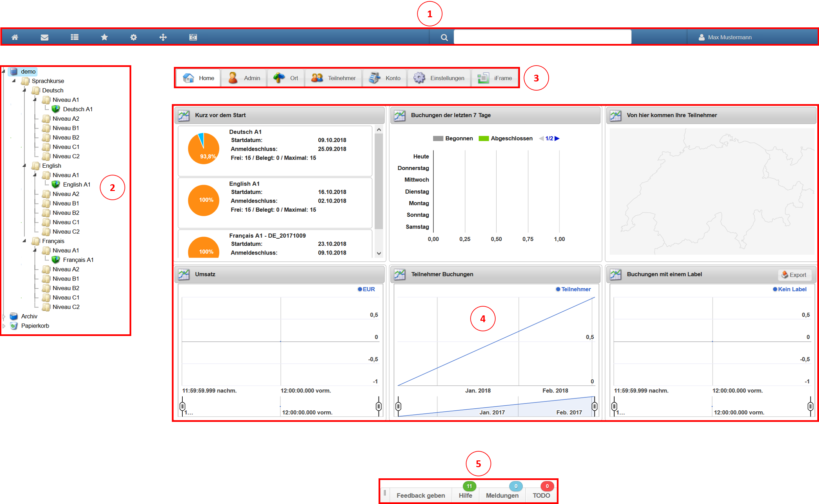Viewport: 819px width, 504px height.
Task: Click the camera screenshot icon
Action: [193, 37]
